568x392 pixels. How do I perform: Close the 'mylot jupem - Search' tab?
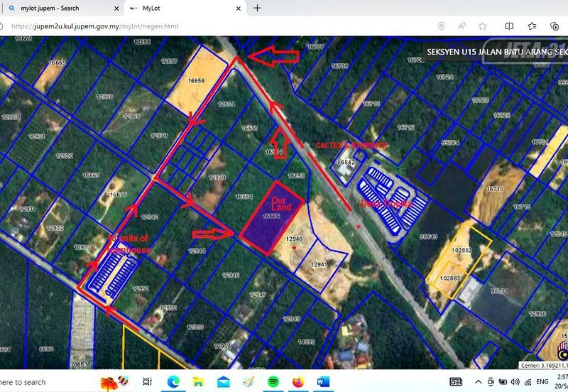[x=116, y=9]
